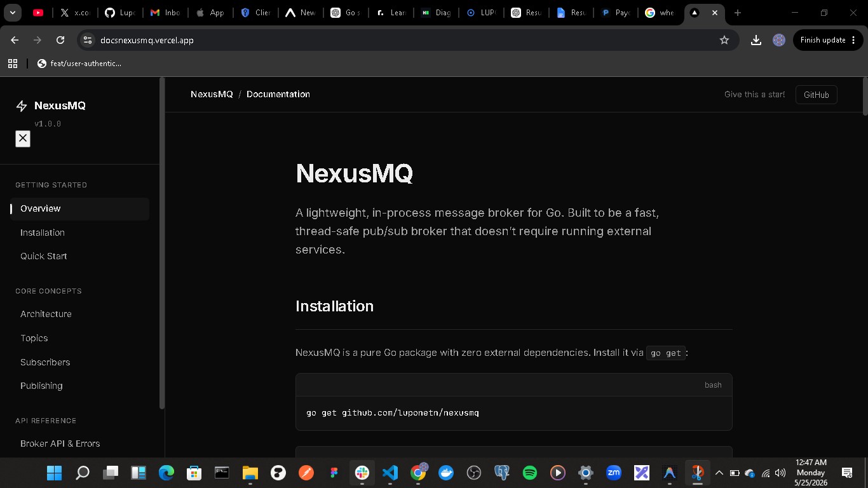Show hidden system tray icons chevron

pyautogui.click(x=719, y=473)
